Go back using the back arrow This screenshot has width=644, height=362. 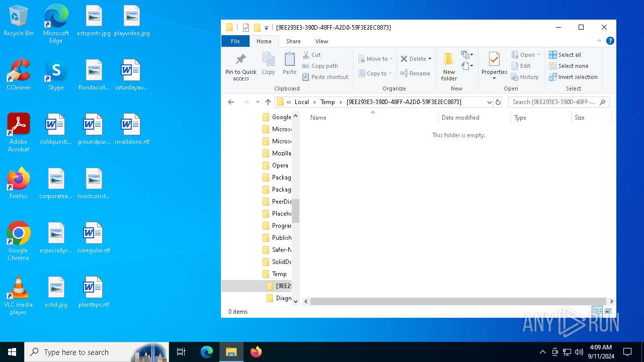(231, 102)
